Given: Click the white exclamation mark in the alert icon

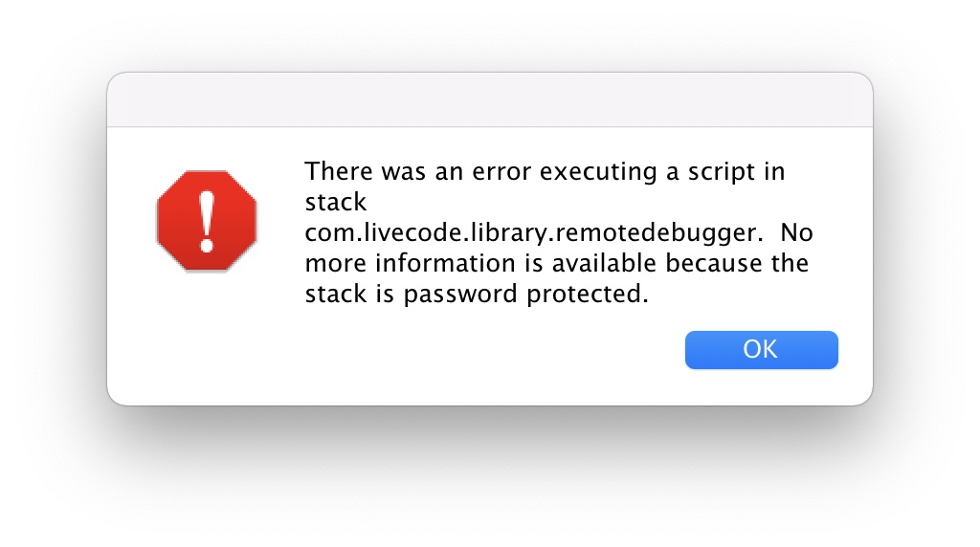Looking at the screenshot, I should pos(207,221).
